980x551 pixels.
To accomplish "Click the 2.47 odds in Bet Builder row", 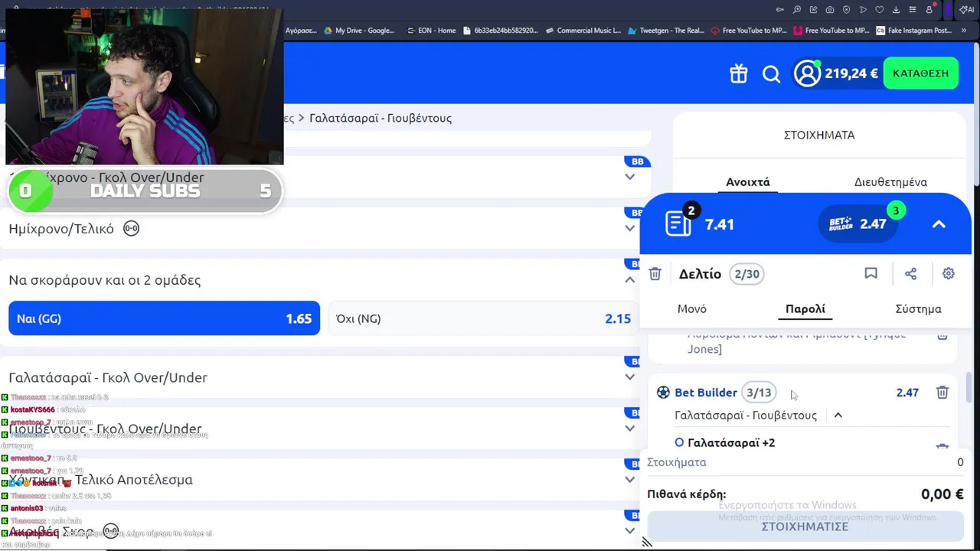I will (x=907, y=393).
